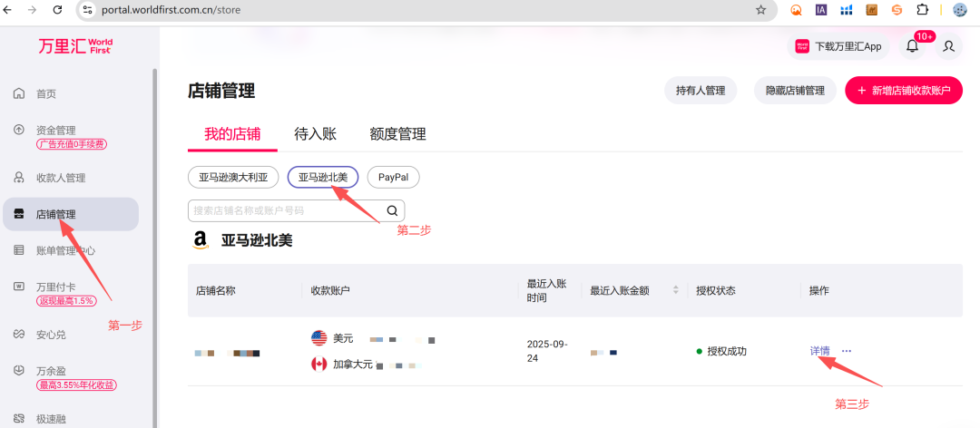Click the orange S extension icon

click(897, 9)
